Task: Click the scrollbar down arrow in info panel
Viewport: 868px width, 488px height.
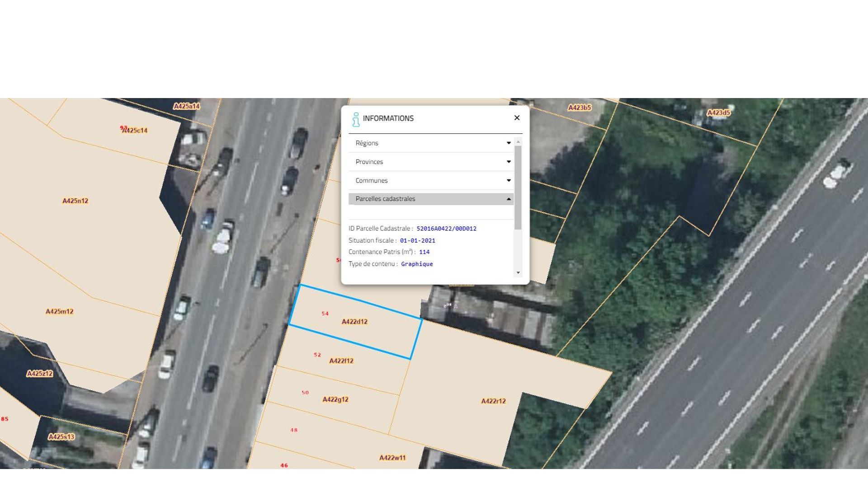Action: pyautogui.click(x=518, y=273)
